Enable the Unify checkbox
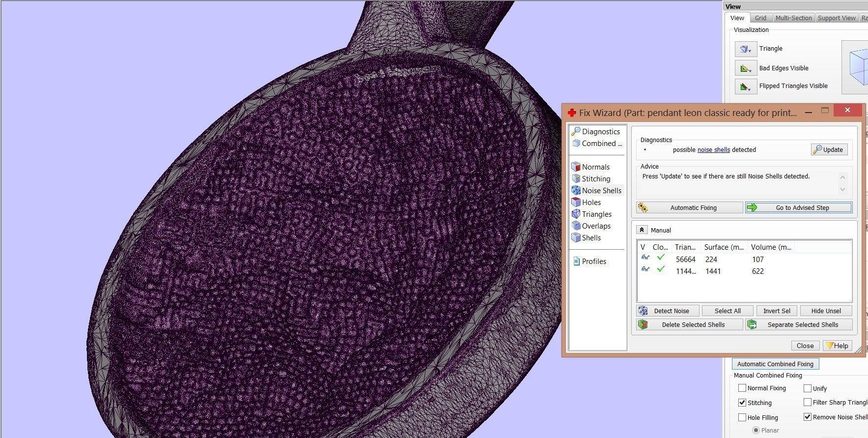Viewport: 868px width, 438px height. click(808, 388)
